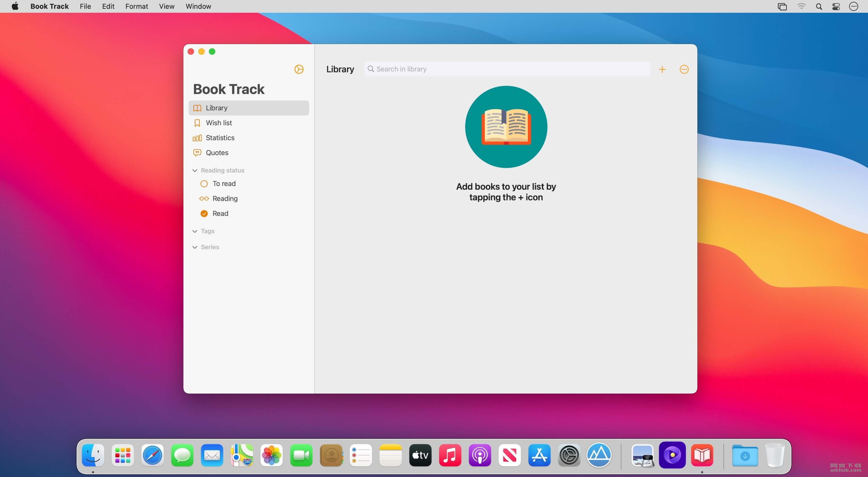Focus the Search in library field
This screenshot has width=868, height=477.
coord(507,69)
